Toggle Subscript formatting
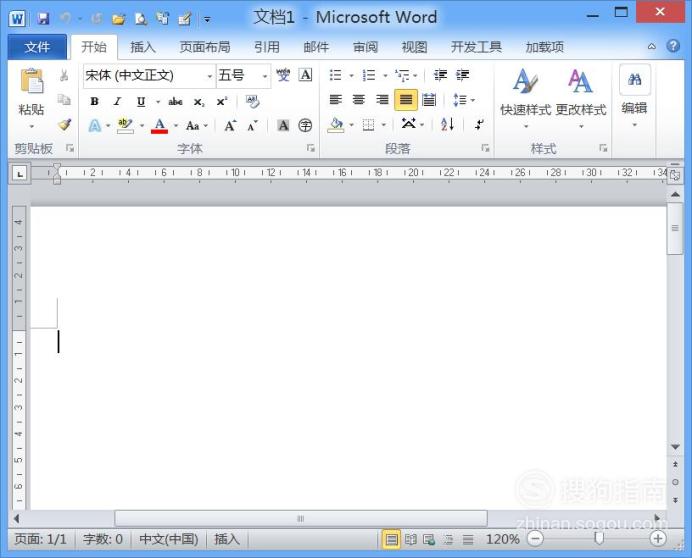The width and height of the screenshot is (692, 558). (199, 102)
